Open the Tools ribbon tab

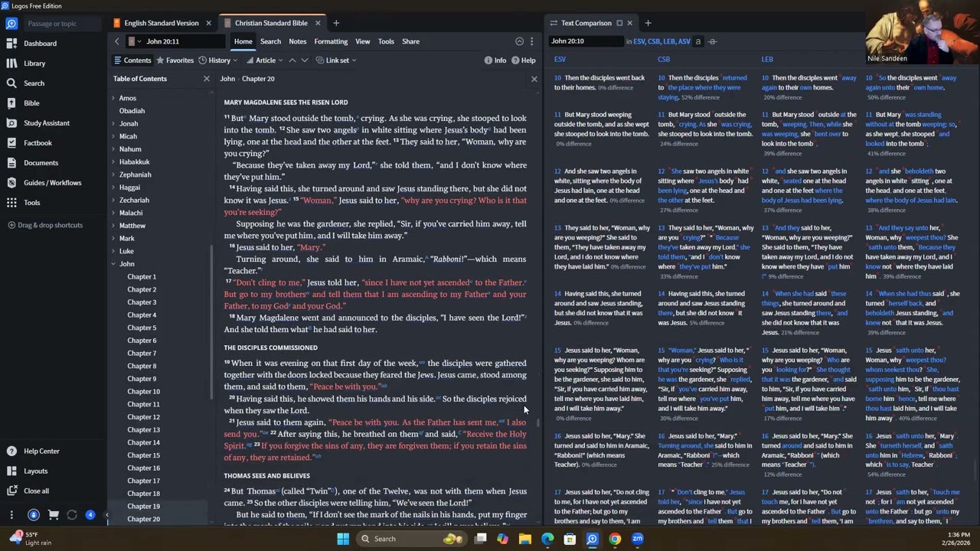click(386, 41)
